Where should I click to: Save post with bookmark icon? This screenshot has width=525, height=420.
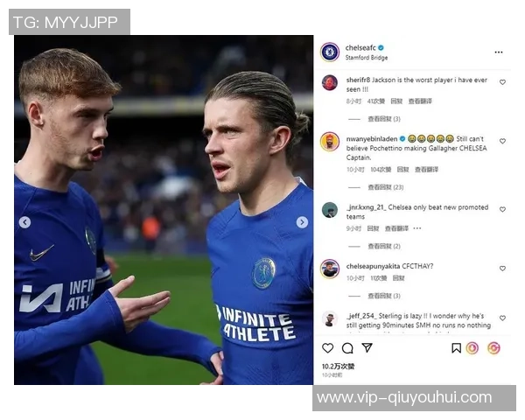point(456,348)
